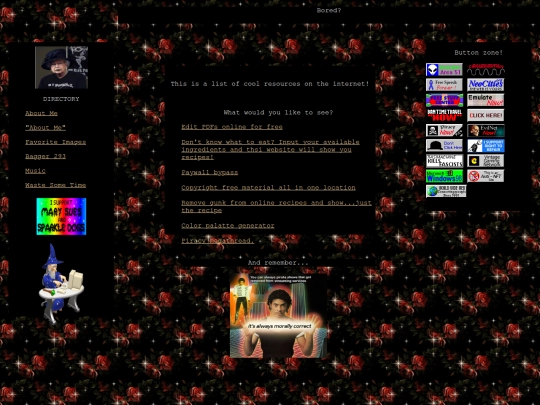Open the Paywall bypass link

(x=209, y=172)
